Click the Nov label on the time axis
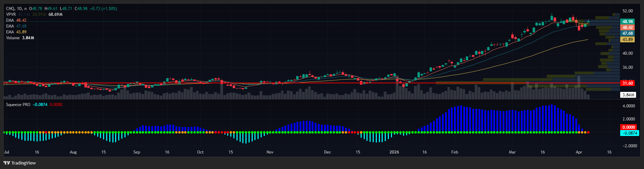 pos(270,152)
